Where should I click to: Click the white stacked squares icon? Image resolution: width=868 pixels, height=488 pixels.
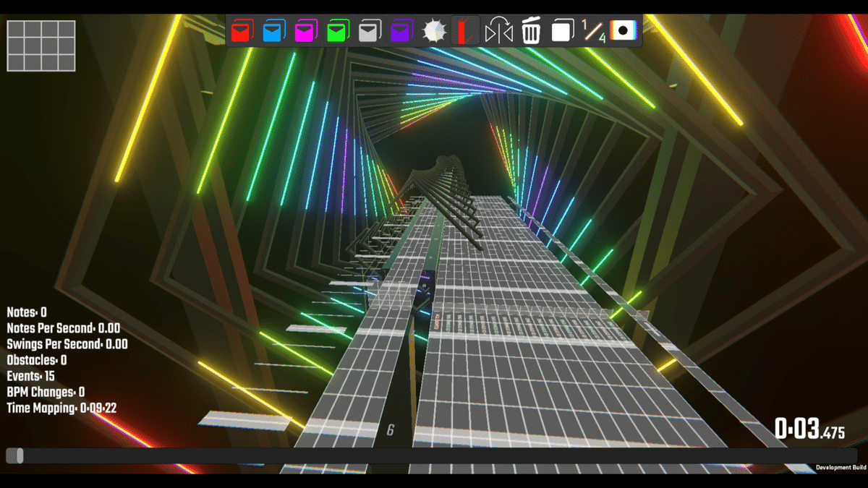(x=563, y=31)
